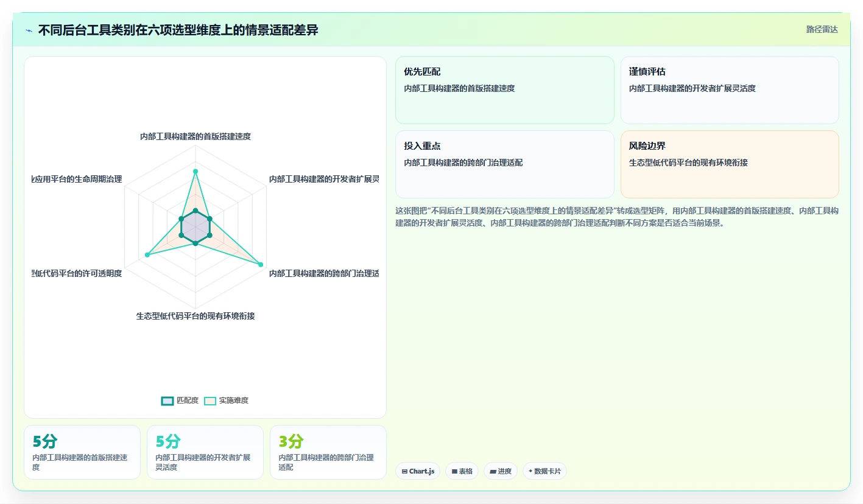
Task: Open the 投入重点 card
Action: point(505,164)
